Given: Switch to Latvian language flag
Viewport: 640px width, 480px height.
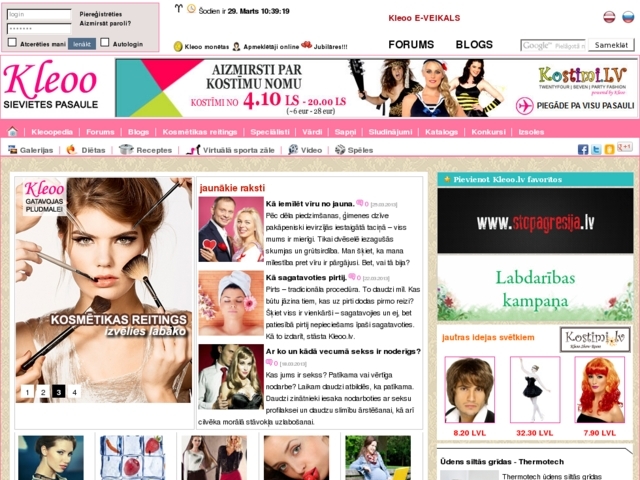Looking at the screenshot, I should click(609, 17).
